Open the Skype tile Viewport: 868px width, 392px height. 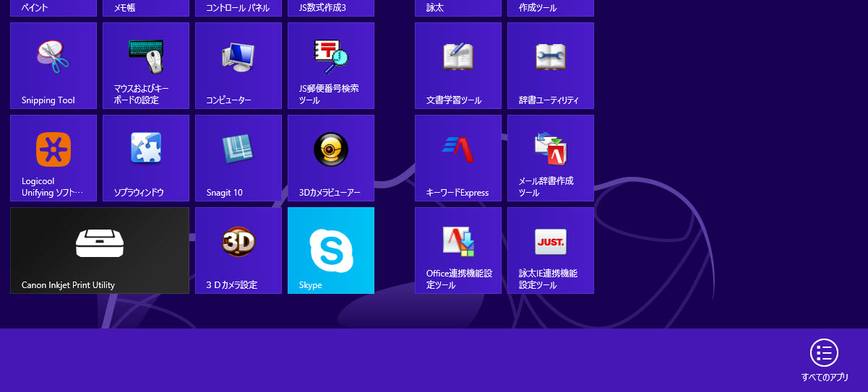[331, 251]
